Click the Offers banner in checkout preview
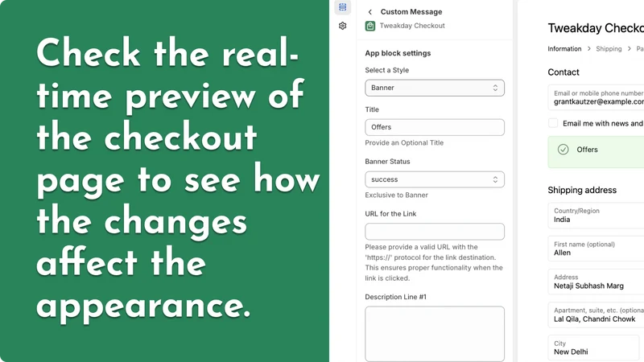Screen dimensions: 644x362 point(596,152)
